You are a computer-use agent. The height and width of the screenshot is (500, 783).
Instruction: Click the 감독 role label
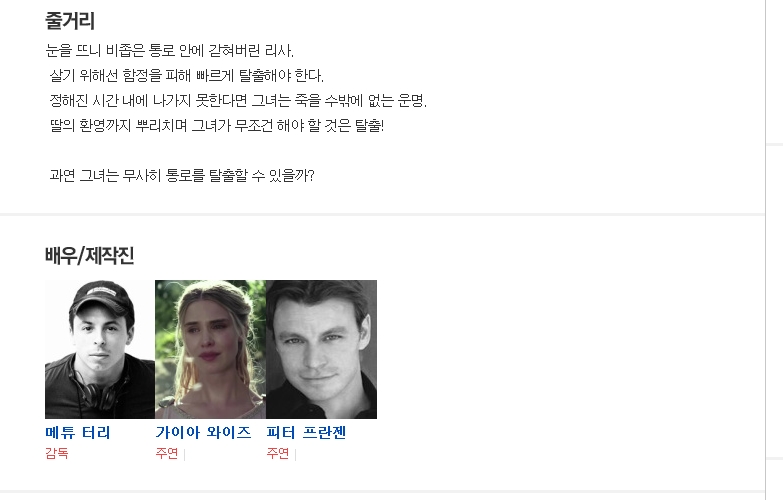point(56,454)
